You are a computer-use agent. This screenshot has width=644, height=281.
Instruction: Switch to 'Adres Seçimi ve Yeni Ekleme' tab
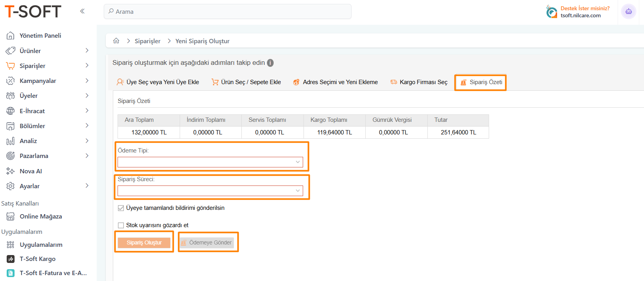335,82
